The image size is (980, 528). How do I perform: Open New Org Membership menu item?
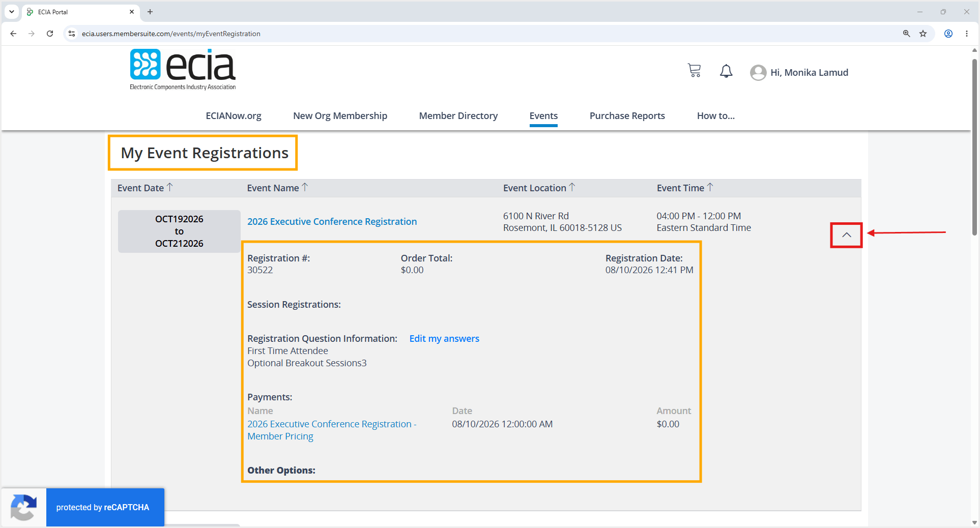[340, 116]
